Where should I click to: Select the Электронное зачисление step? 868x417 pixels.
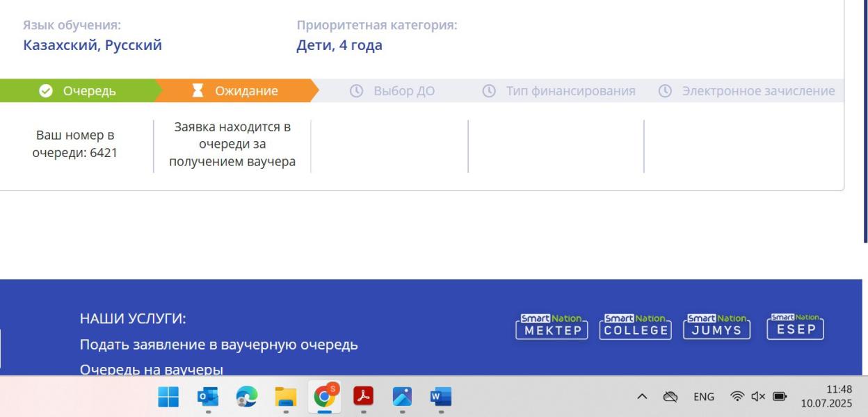746,91
